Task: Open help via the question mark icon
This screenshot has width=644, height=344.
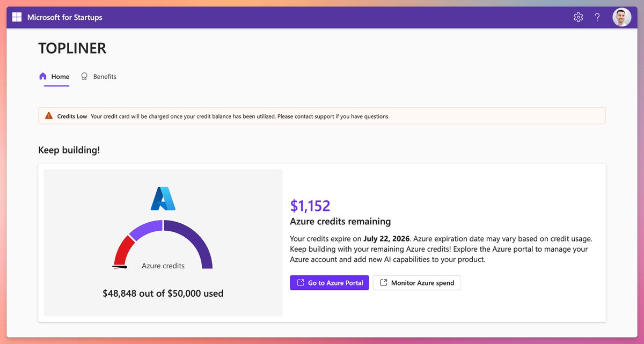Action: click(597, 17)
